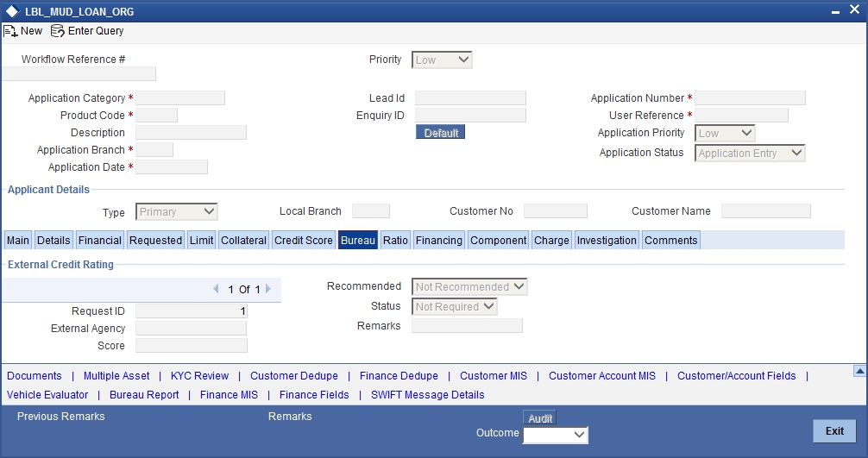This screenshot has width=868, height=458.
Task: Click the New record icon
Action: click(x=10, y=31)
